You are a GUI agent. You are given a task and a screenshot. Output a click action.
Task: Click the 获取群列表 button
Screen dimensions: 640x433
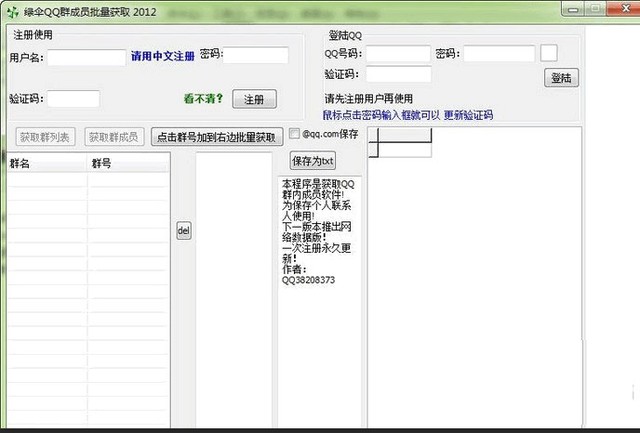(45, 137)
